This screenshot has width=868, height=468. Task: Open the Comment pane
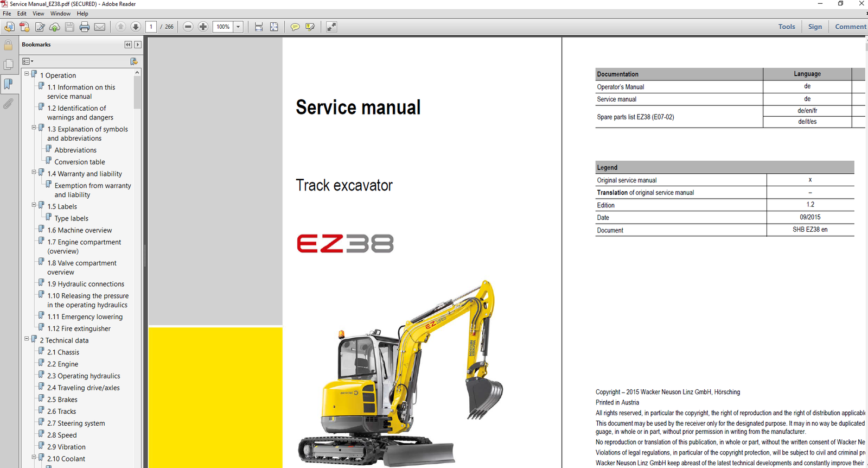pyautogui.click(x=850, y=27)
